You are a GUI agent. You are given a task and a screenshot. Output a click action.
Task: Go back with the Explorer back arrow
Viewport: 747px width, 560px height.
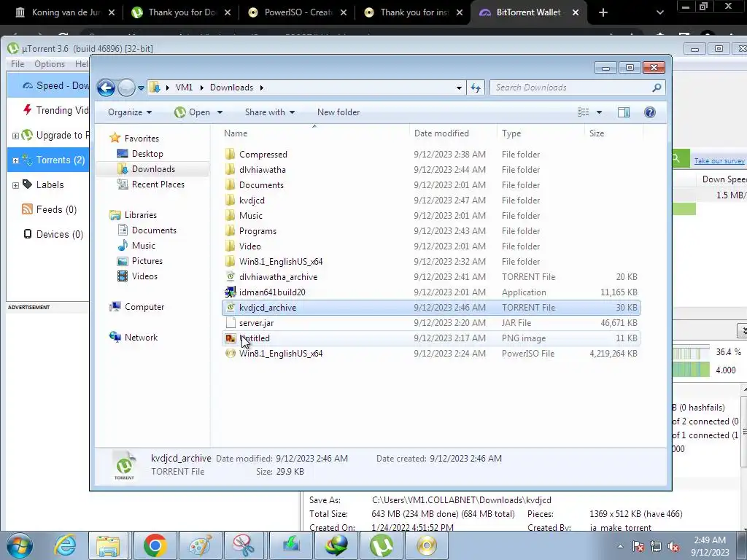pos(106,87)
